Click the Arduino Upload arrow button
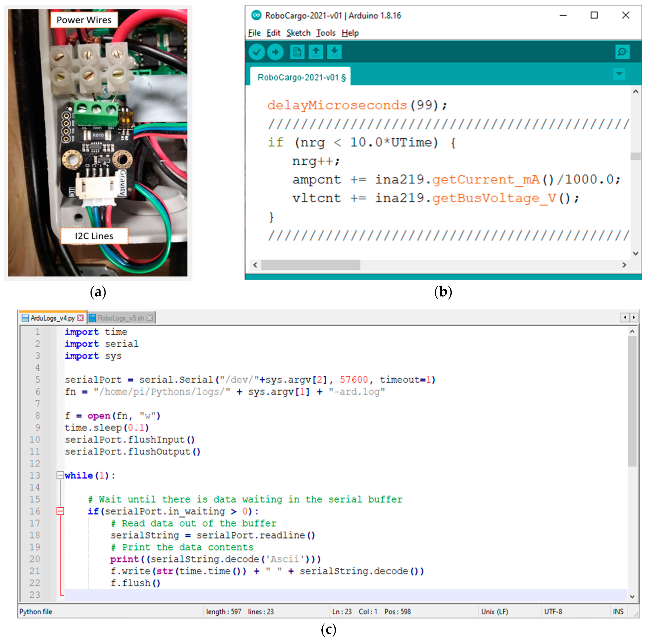Viewport: 650px width, 644px height. (x=275, y=52)
